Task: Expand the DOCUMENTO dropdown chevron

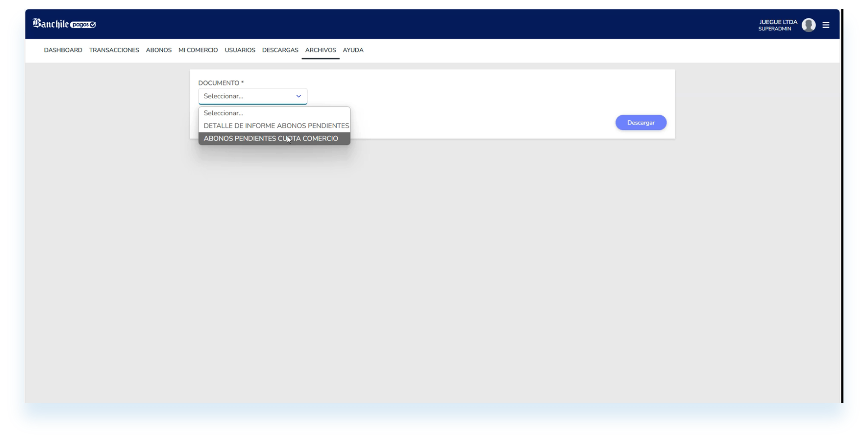Action: [298, 96]
